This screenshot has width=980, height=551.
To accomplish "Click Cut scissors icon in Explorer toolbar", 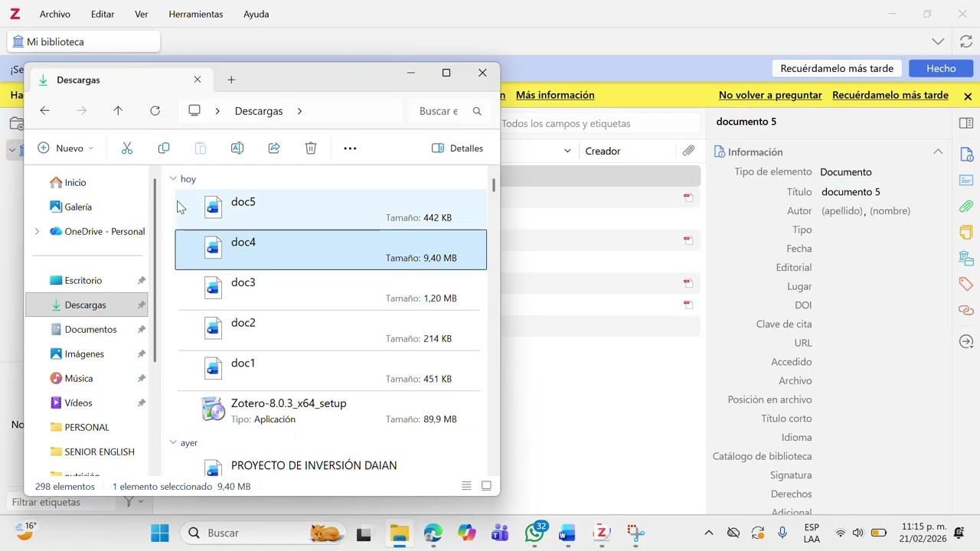I will tap(127, 148).
